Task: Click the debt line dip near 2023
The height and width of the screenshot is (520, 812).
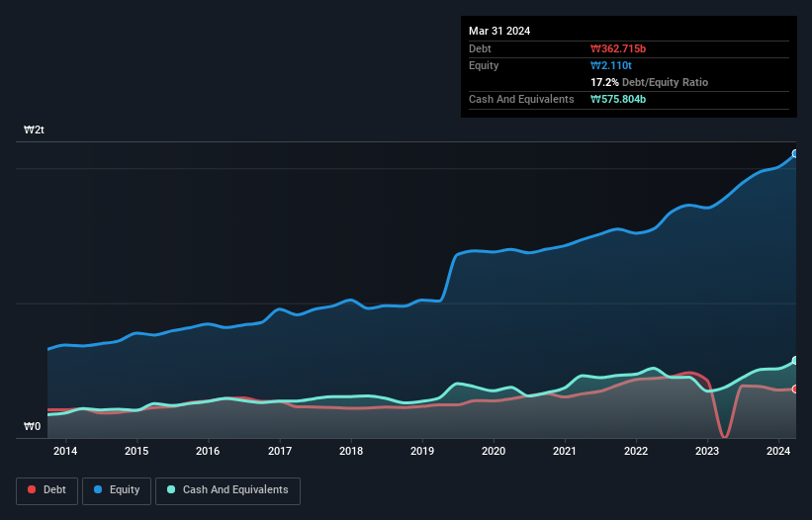Action: pyautogui.click(x=725, y=435)
